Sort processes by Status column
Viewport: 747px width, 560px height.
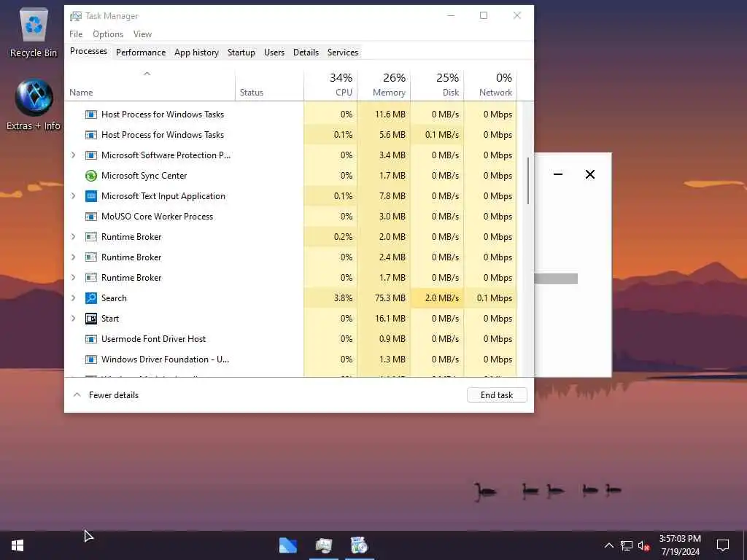pos(269,85)
